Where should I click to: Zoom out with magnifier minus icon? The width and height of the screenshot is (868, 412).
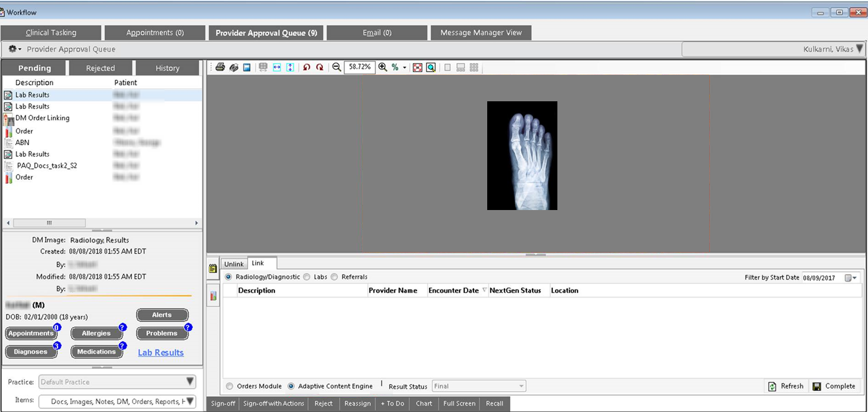[337, 67]
